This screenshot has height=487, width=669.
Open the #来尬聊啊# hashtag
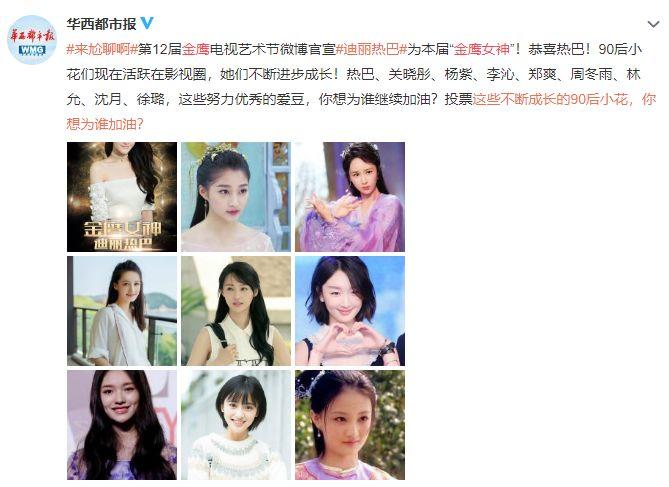click(102, 50)
